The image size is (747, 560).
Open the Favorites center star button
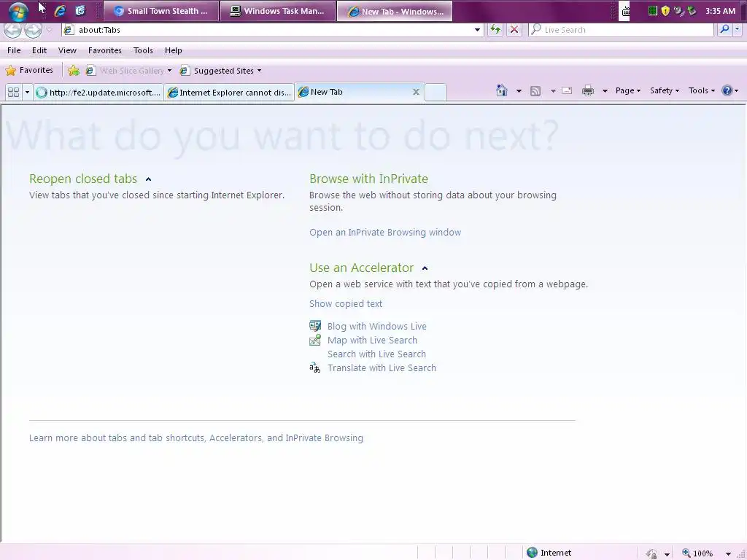pyautogui.click(x=29, y=71)
